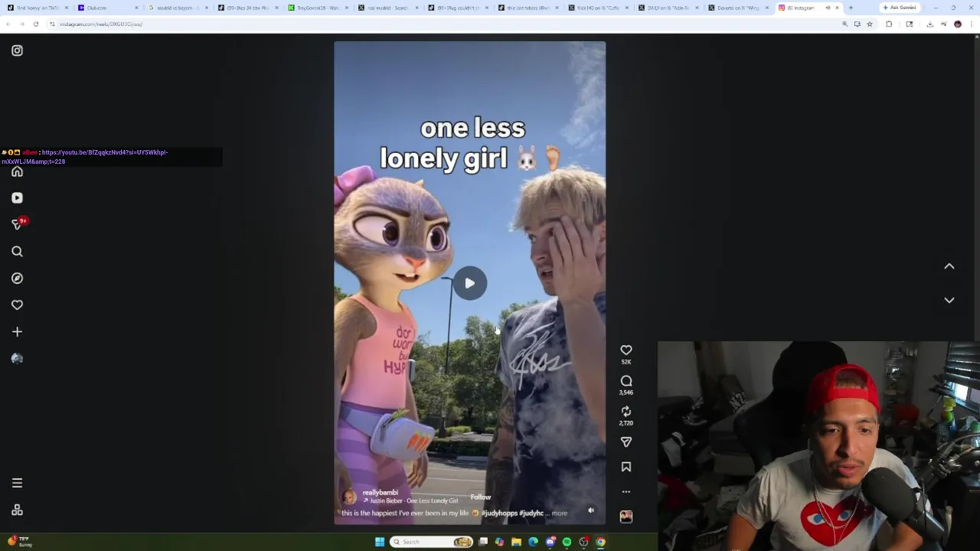Open the Notifications heart in the sidebar
The width and height of the screenshot is (980, 551).
pyautogui.click(x=17, y=305)
